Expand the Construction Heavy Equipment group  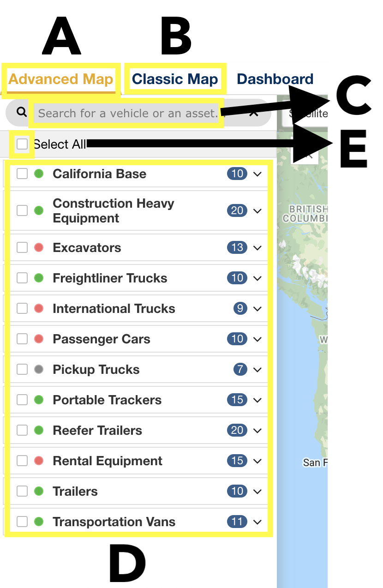click(257, 211)
